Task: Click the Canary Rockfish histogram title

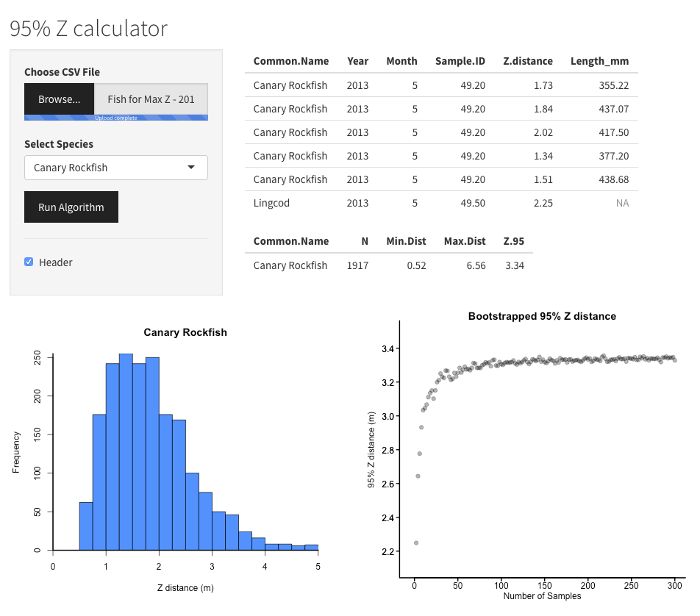Action: click(x=185, y=332)
